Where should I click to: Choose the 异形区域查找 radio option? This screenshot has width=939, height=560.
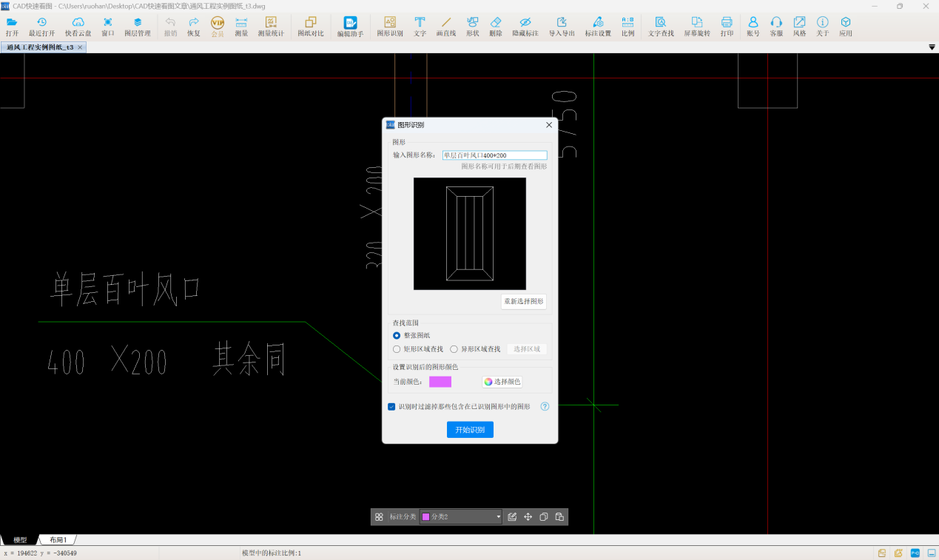coord(454,349)
